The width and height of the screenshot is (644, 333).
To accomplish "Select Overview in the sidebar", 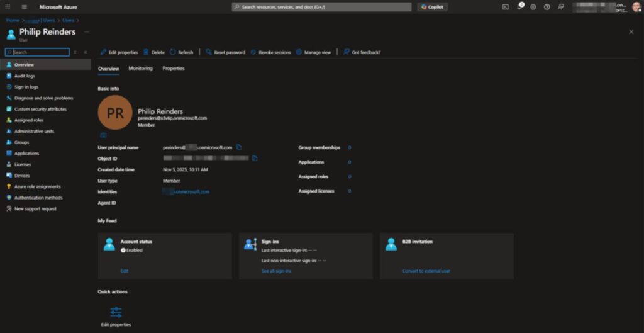I will pos(45,65).
